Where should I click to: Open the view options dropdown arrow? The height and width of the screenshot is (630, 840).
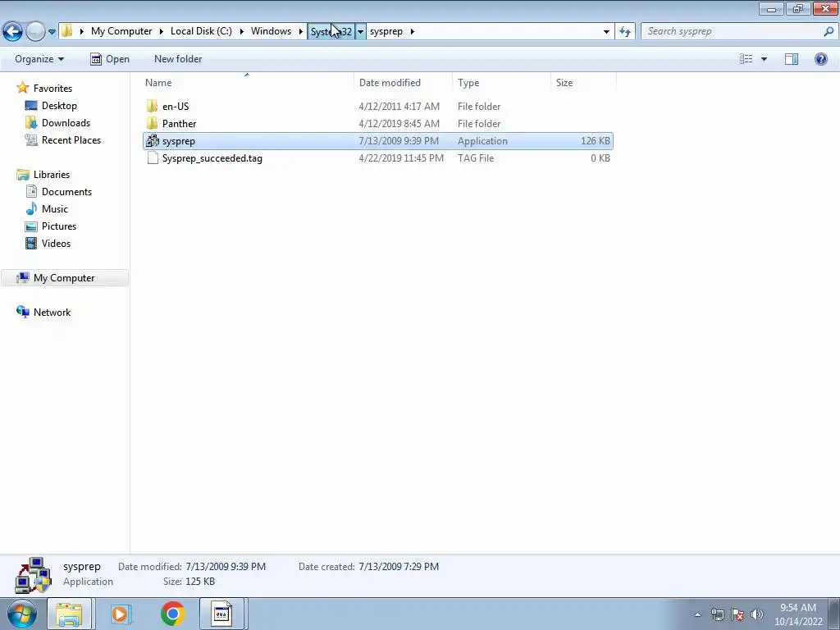764,59
